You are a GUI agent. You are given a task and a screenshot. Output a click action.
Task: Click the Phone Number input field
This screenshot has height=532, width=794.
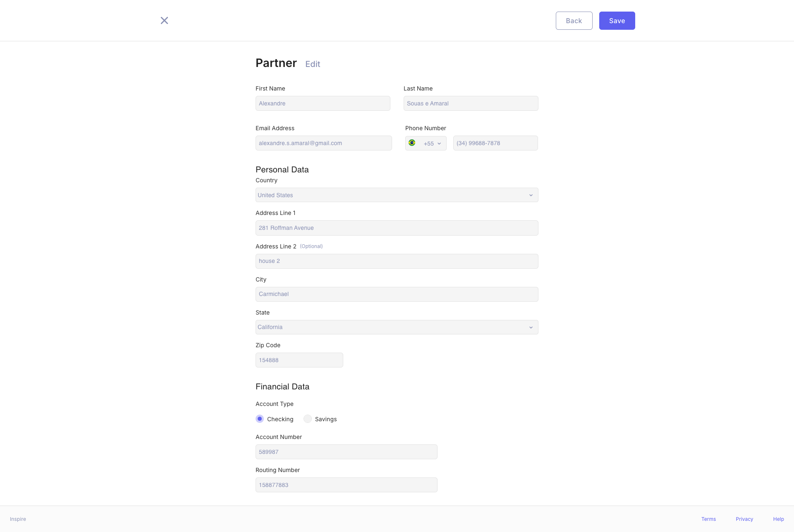coord(495,143)
